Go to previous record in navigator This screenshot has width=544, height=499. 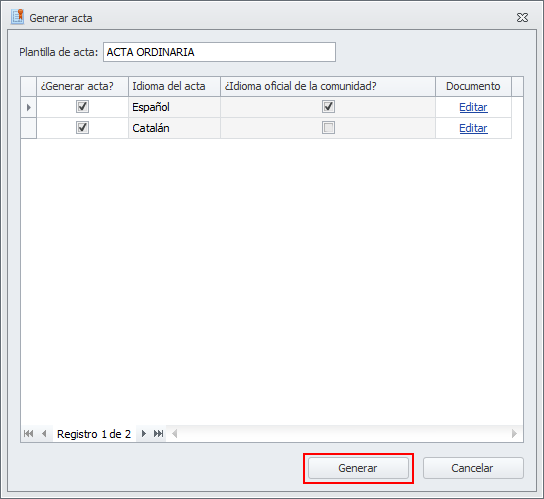pyautogui.click(x=44, y=433)
